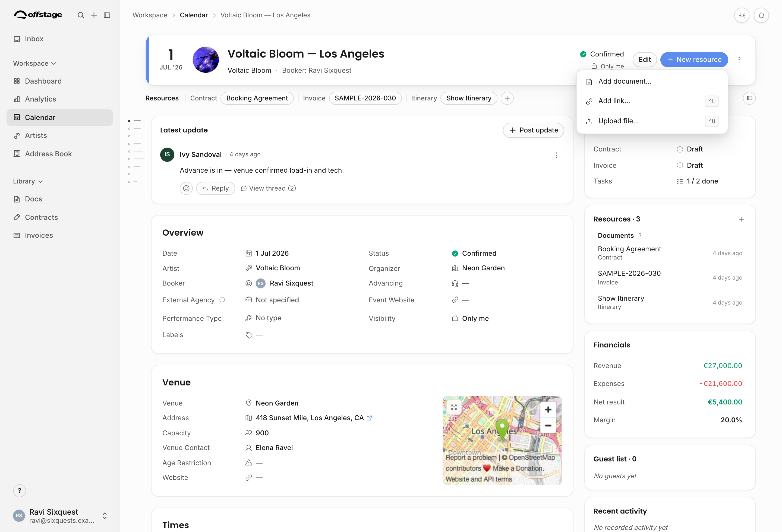Open external link icon beside venue address
782x532 pixels.
369,418
